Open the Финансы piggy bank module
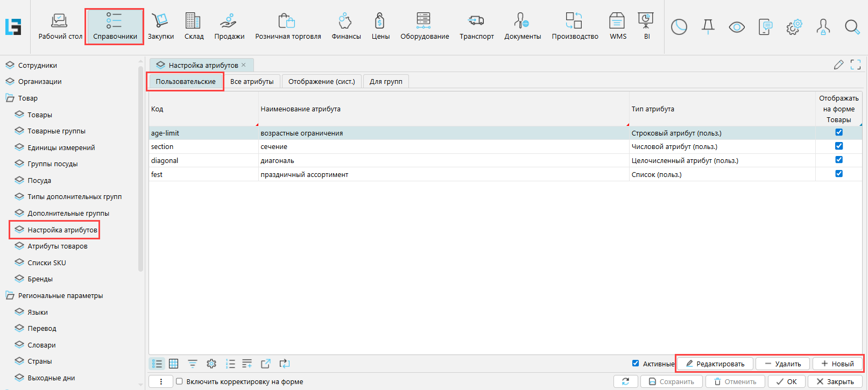The width and height of the screenshot is (868, 390). pos(345,26)
